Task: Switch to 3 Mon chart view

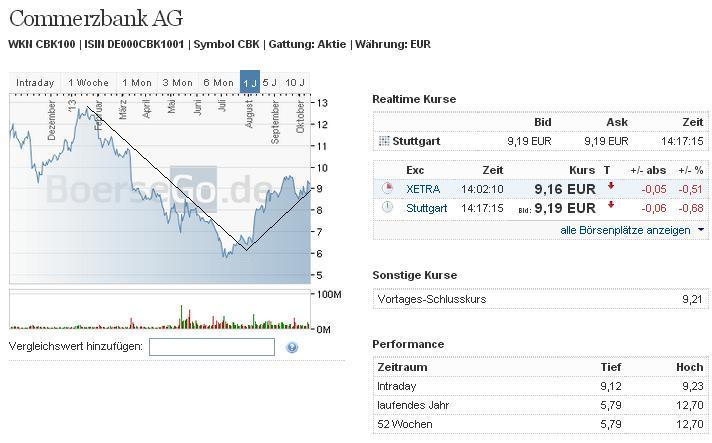Action: point(177,82)
